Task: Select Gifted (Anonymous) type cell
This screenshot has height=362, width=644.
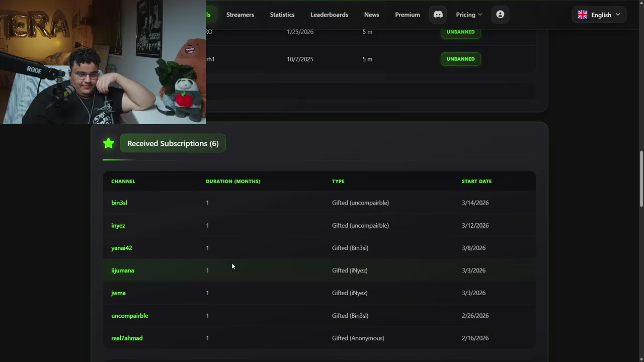Action: pos(358,338)
